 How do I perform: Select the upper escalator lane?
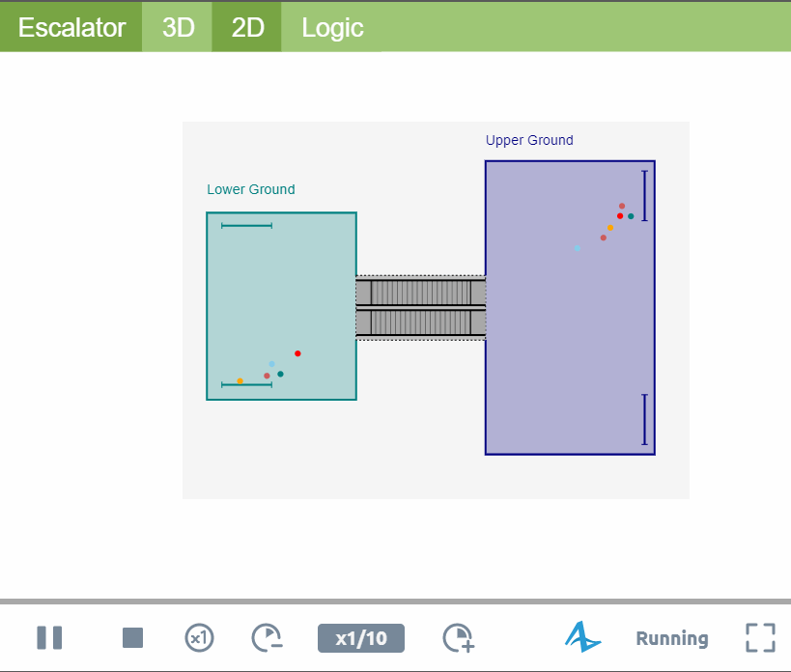point(421,293)
